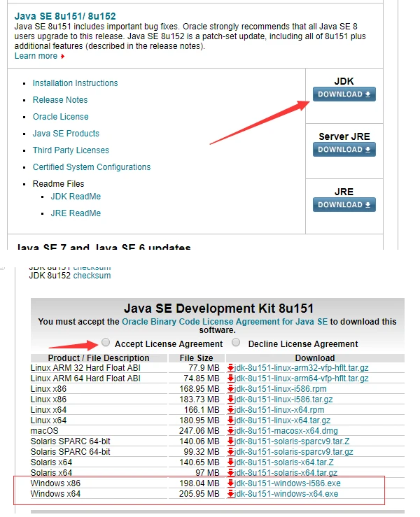Image resolution: width=420 pixels, height=517 pixels.
Task: Click the 'File Size' column header
Action: (x=196, y=358)
